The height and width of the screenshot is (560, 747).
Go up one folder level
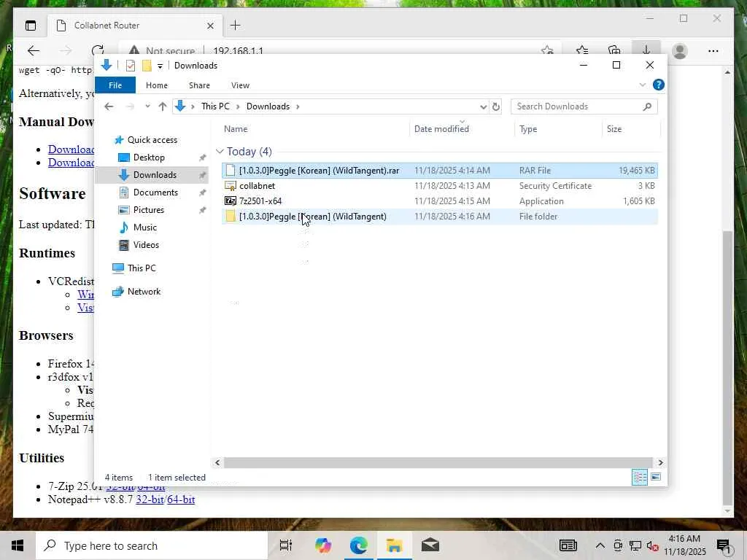[x=163, y=106]
